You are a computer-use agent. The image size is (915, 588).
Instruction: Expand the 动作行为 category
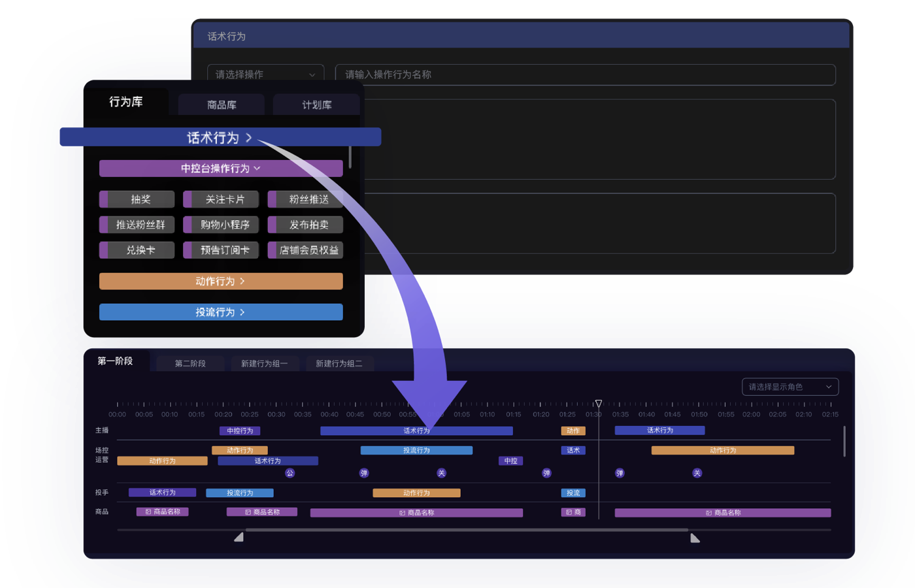pyautogui.click(x=221, y=281)
